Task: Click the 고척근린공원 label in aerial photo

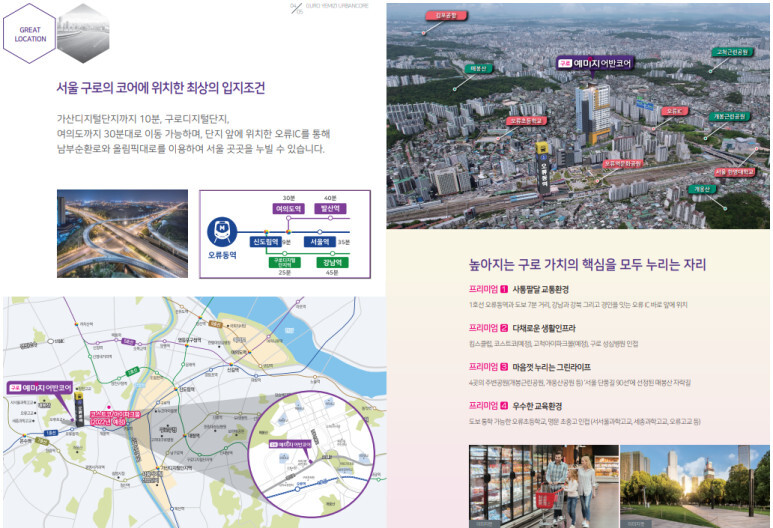Action: 732,52
